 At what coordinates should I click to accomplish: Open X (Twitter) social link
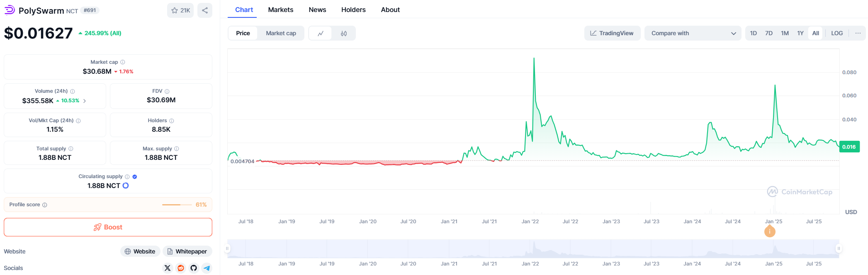[x=168, y=268]
